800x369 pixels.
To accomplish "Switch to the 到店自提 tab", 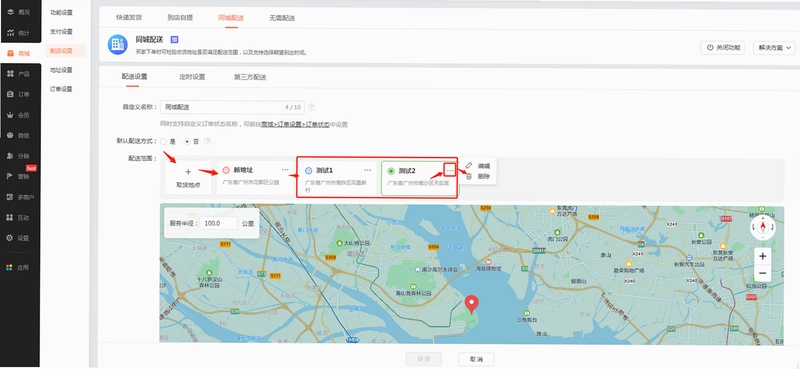I will coord(180,17).
